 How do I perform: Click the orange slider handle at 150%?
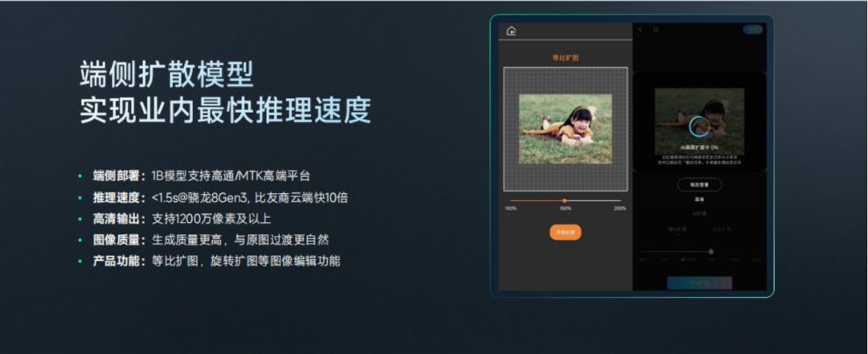click(565, 200)
